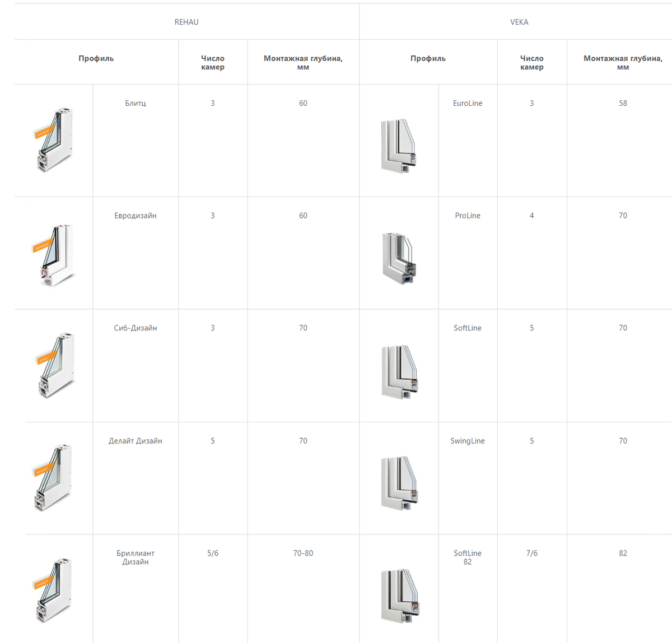Click the Число камер header under REHAU

point(213,62)
